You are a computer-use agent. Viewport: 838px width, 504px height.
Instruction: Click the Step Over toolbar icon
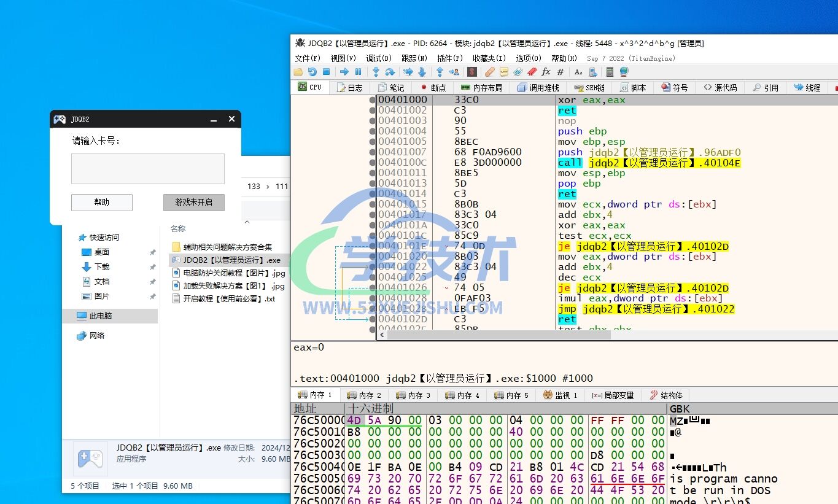click(390, 72)
